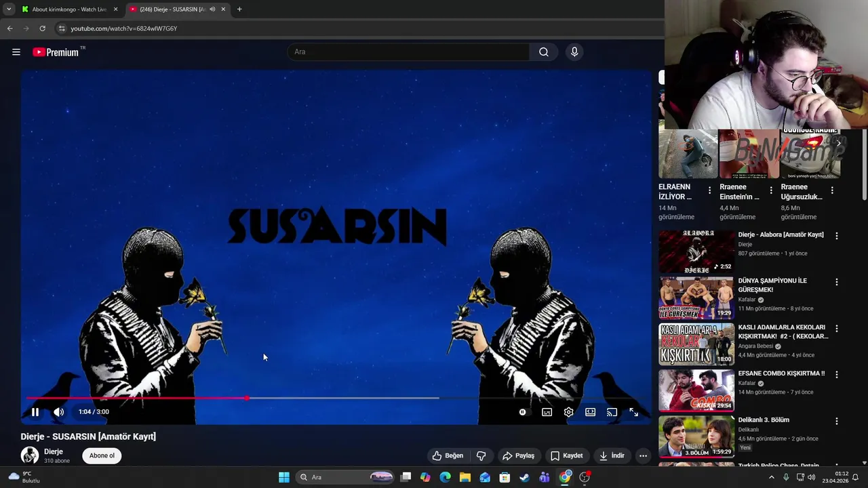The height and width of the screenshot is (488, 868).
Task: Open the player settings gear
Action: (x=568, y=411)
